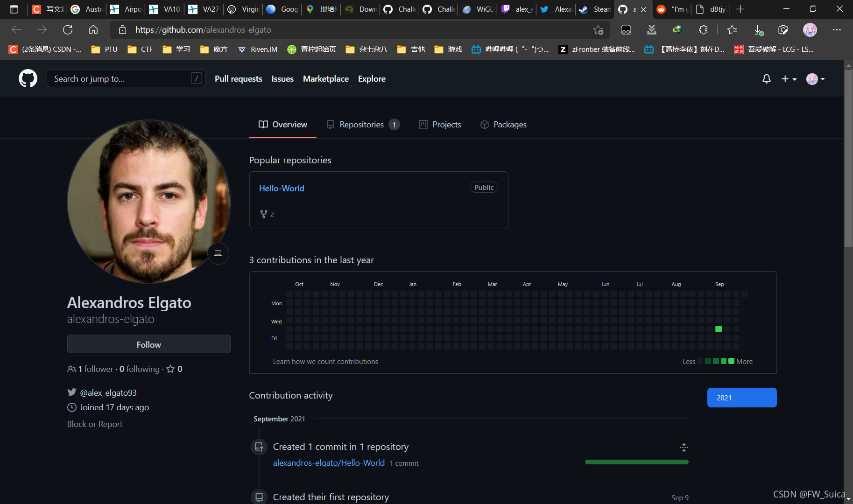Open the @alex_elgato93 Twitter link
This screenshot has height=504, width=853.
108,392
